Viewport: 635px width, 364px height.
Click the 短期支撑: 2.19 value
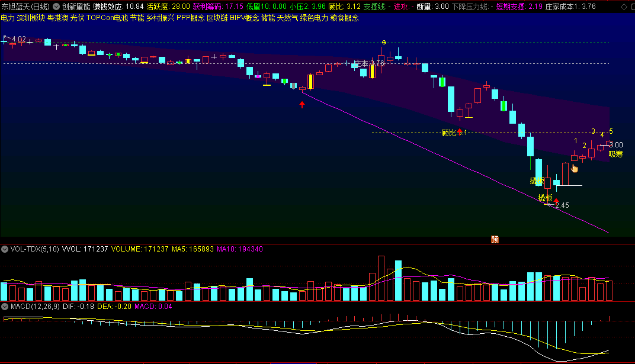coord(519,7)
